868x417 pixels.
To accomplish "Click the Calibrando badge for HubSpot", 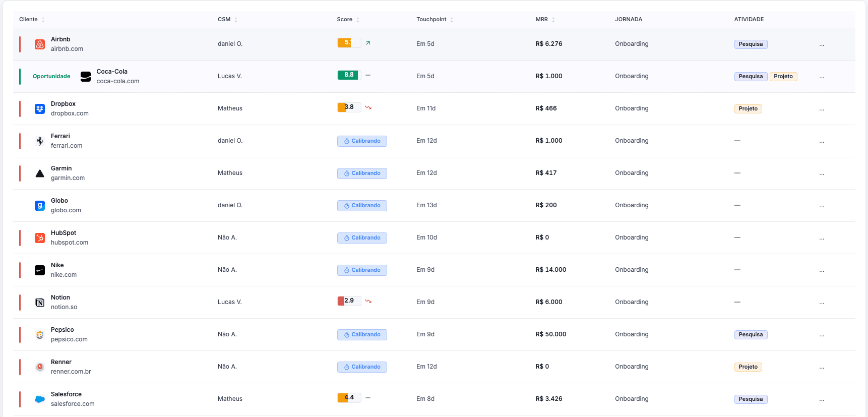I will tap(362, 238).
